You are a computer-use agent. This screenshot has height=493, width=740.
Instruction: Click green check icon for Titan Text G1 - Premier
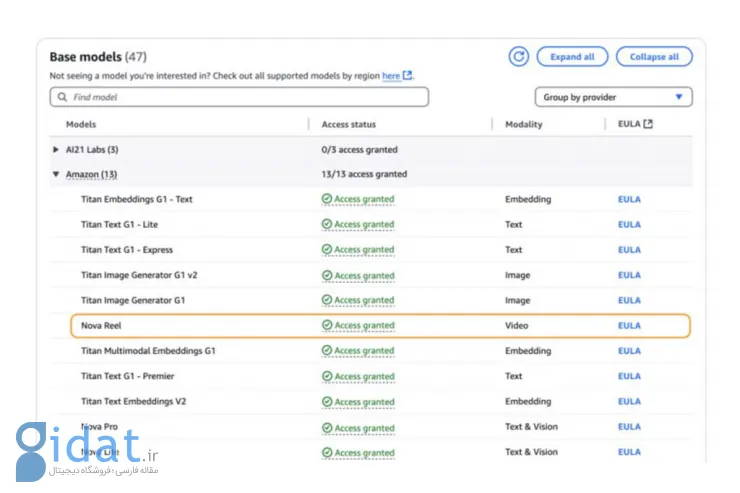(327, 376)
